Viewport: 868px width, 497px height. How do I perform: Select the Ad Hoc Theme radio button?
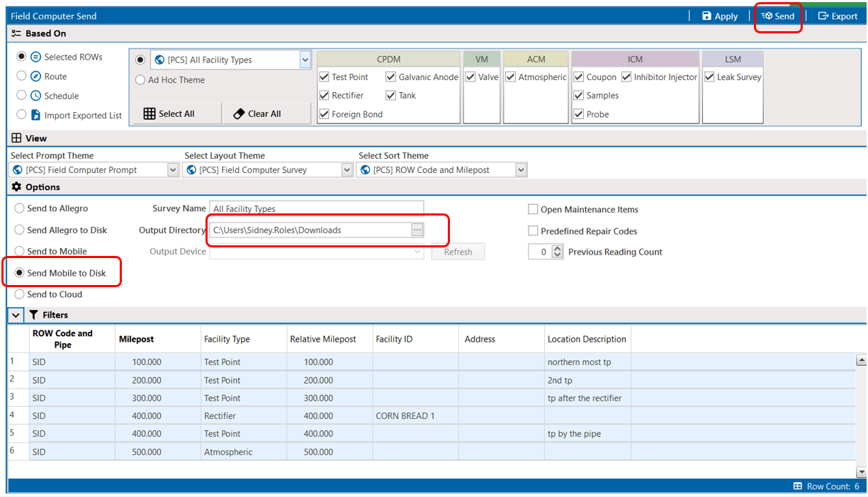point(140,80)
